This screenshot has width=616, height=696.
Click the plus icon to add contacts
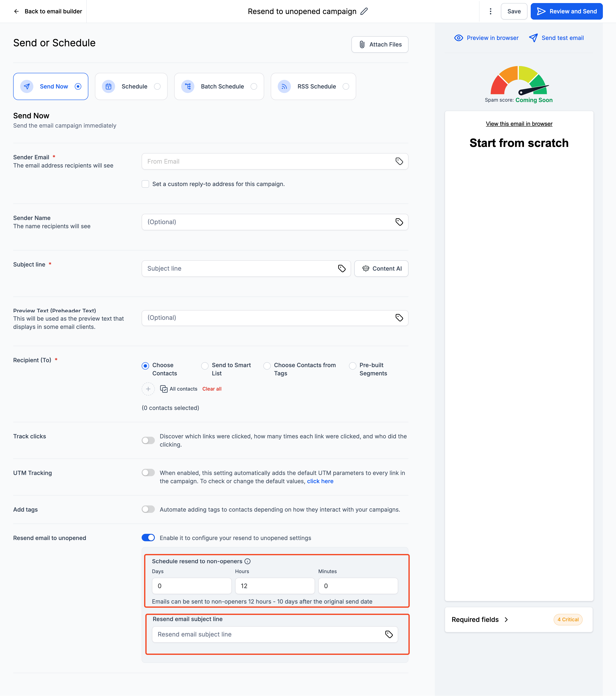pos(148,389)
